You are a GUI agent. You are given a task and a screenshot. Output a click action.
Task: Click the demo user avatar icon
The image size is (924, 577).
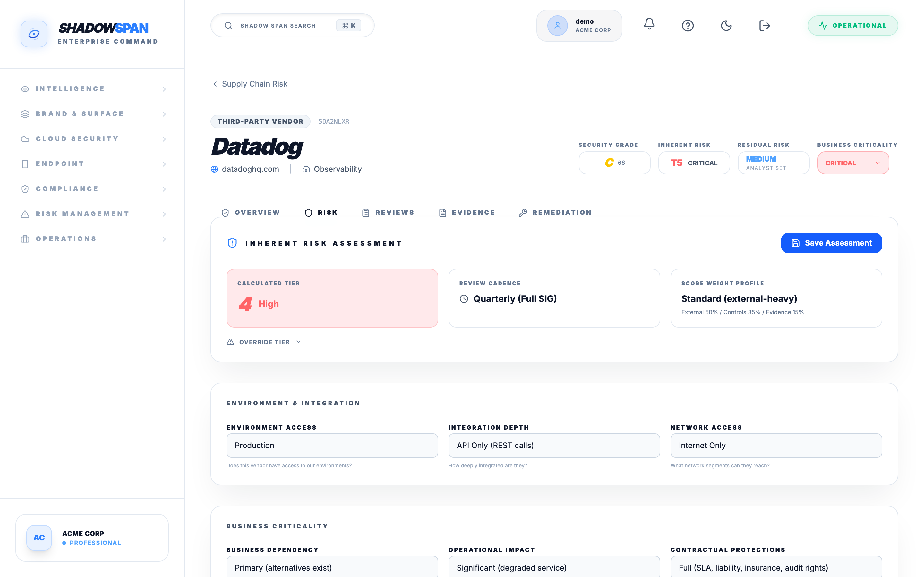(x=557, y=26)
